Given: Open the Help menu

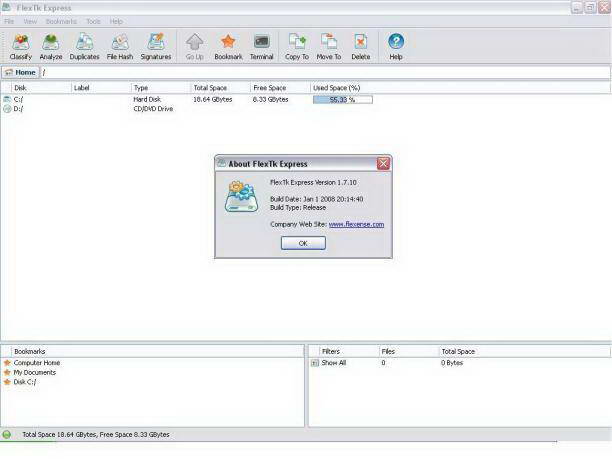Looking at the screenshot, I should pos(116,21).
